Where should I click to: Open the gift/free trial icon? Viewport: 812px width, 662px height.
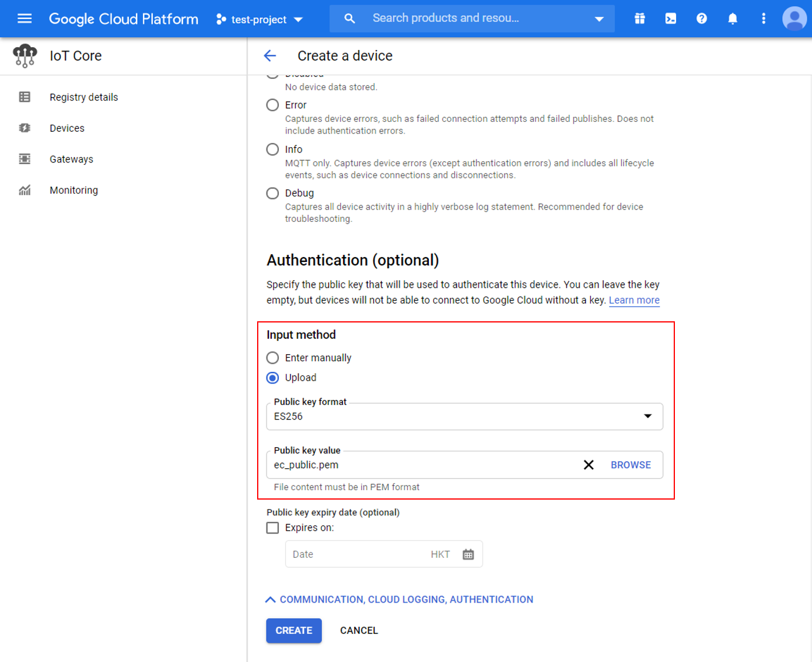(x=640, y=19)
